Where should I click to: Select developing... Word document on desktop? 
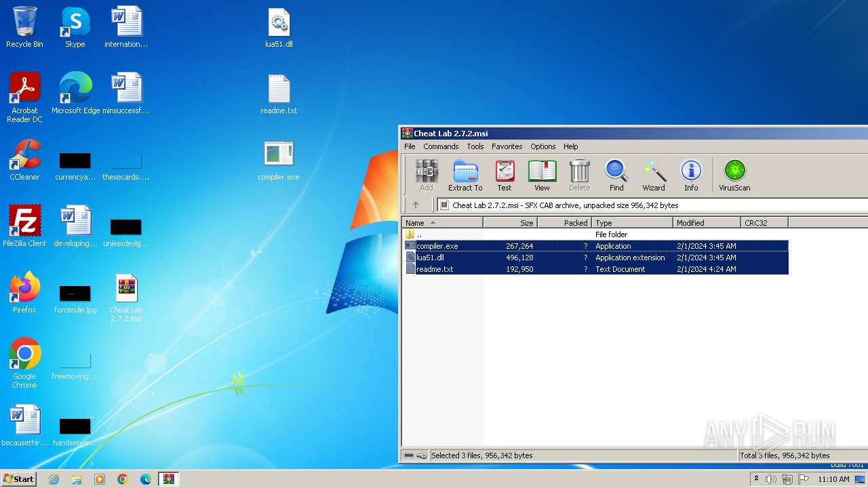point(75,226)
